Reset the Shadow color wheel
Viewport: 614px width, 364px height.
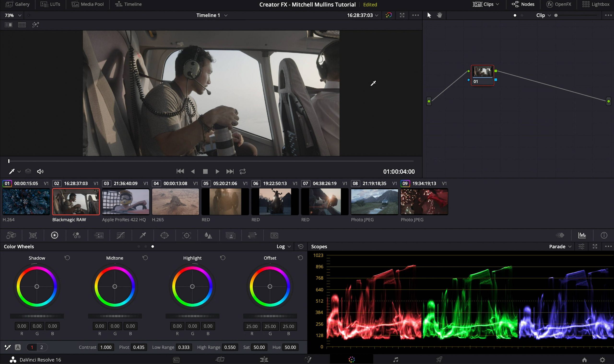(x=67, y=258)
